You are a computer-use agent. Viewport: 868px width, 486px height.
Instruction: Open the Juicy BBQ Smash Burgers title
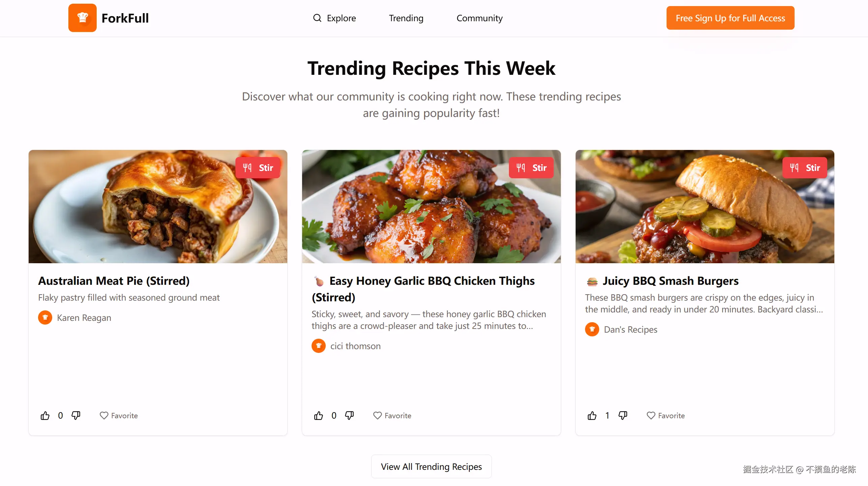click(671, 281)
